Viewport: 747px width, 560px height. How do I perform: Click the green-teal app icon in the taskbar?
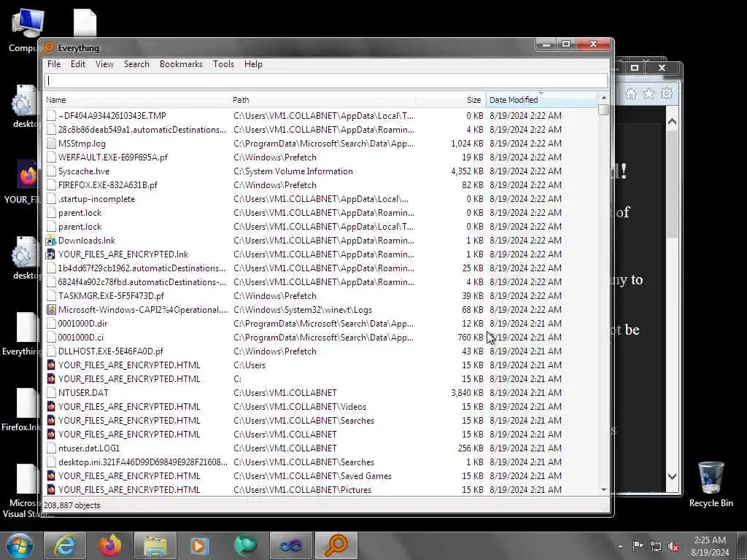click(x=245, y=545)
